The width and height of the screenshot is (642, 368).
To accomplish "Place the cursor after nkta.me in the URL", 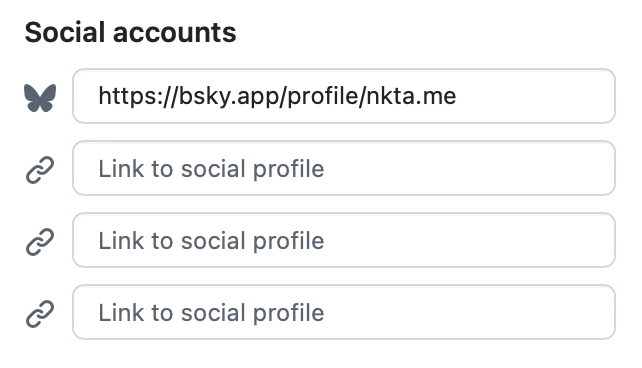I will 457,96.
